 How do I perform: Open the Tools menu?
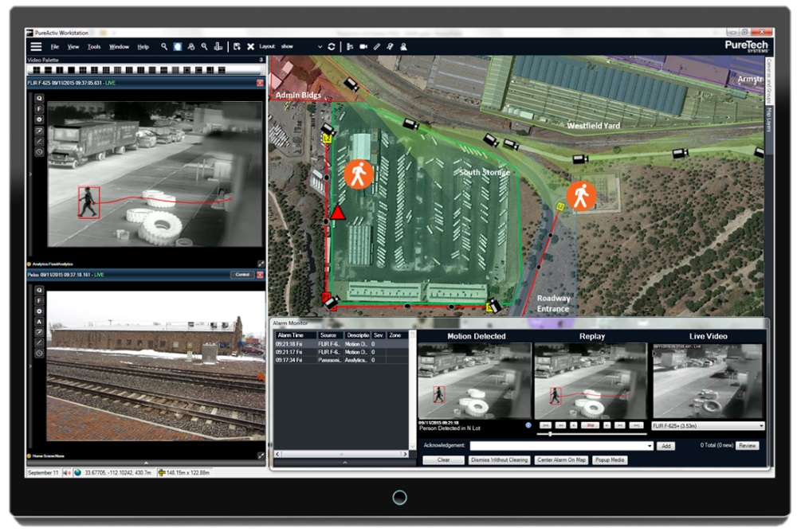point(92,46)
